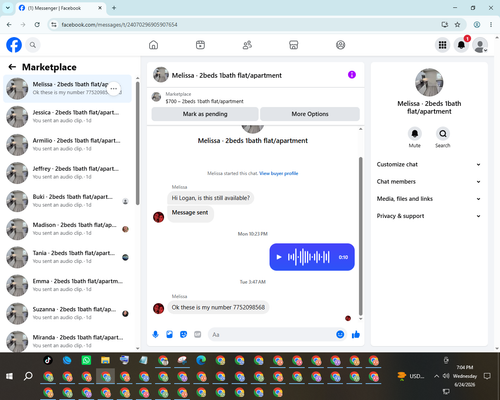
Task: Open tab search dropdown in Chrome
Action: click(8, 8)
